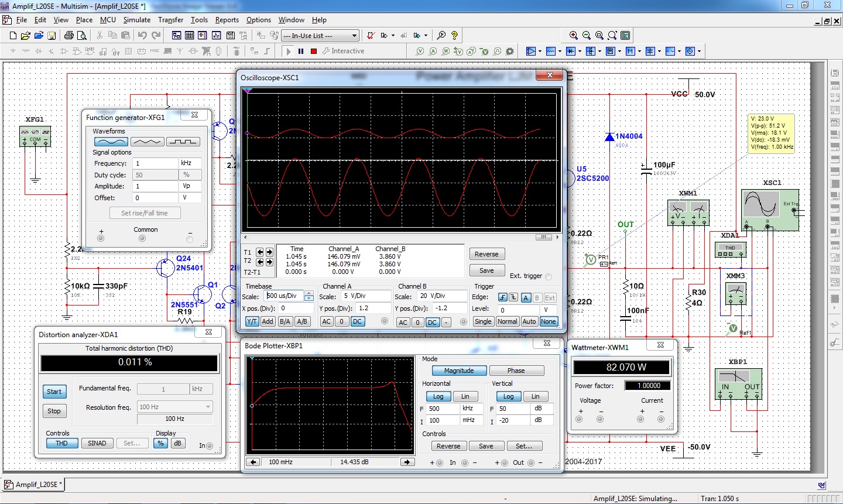Move Bode plotter cursor right arrow
The height and width of the screenshot is (504, 843).
click(407, 462)
